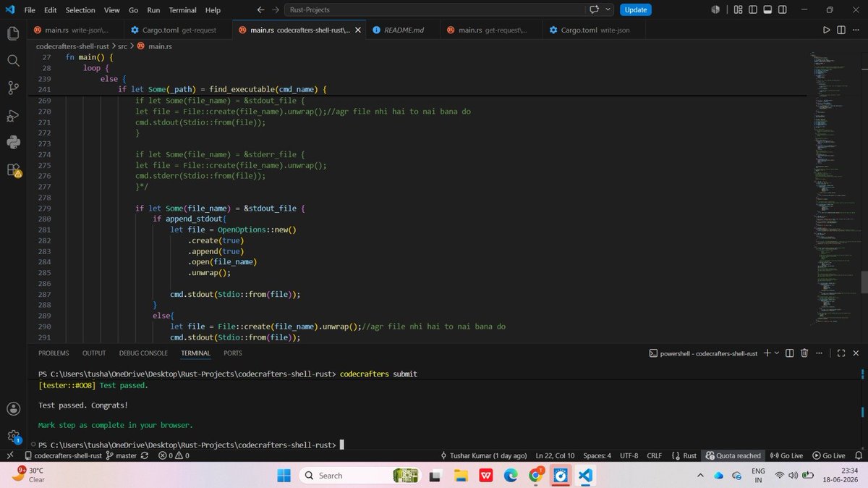The width and height of the screenshot is (868, 488).
Task: Navigate back with the left arrow
Action: pos(260,10)
